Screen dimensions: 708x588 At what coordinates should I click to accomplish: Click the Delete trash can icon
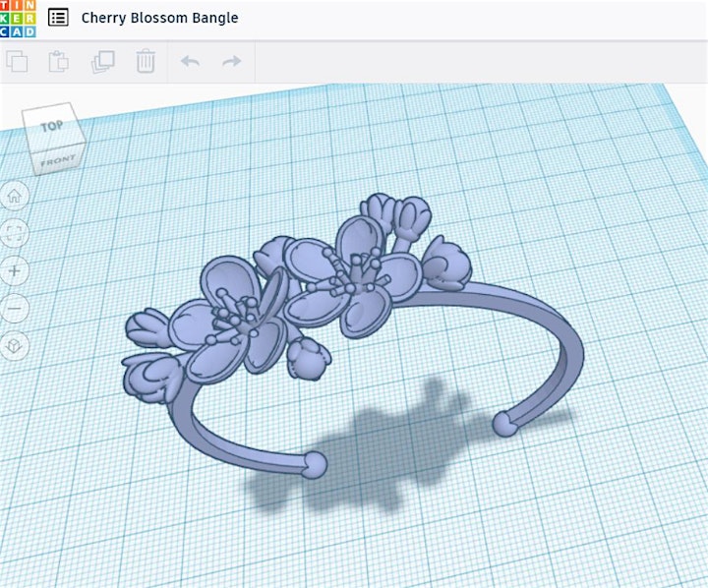(x=146, y=61)
